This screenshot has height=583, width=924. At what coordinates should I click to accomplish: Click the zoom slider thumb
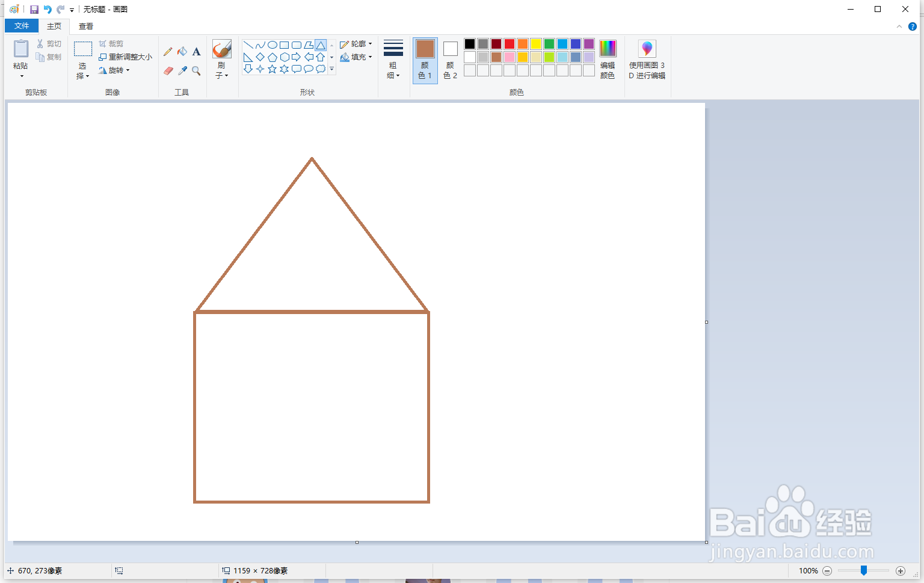[864, 570]
